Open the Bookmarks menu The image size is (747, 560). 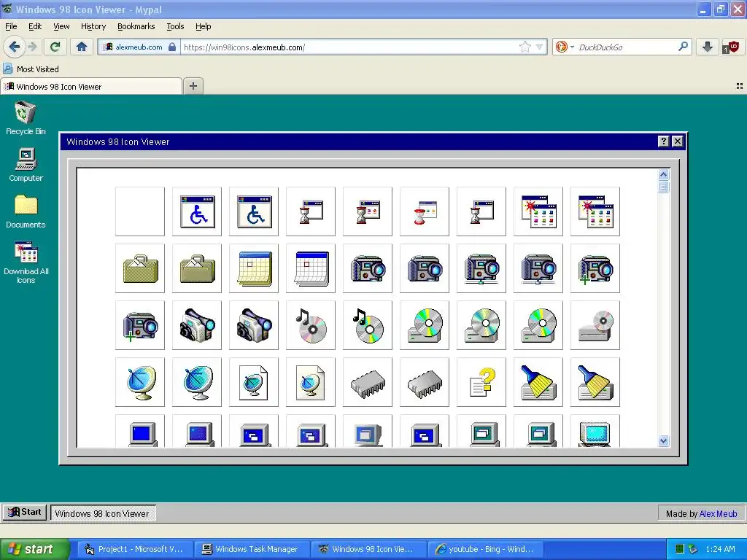tap(136, 26)
